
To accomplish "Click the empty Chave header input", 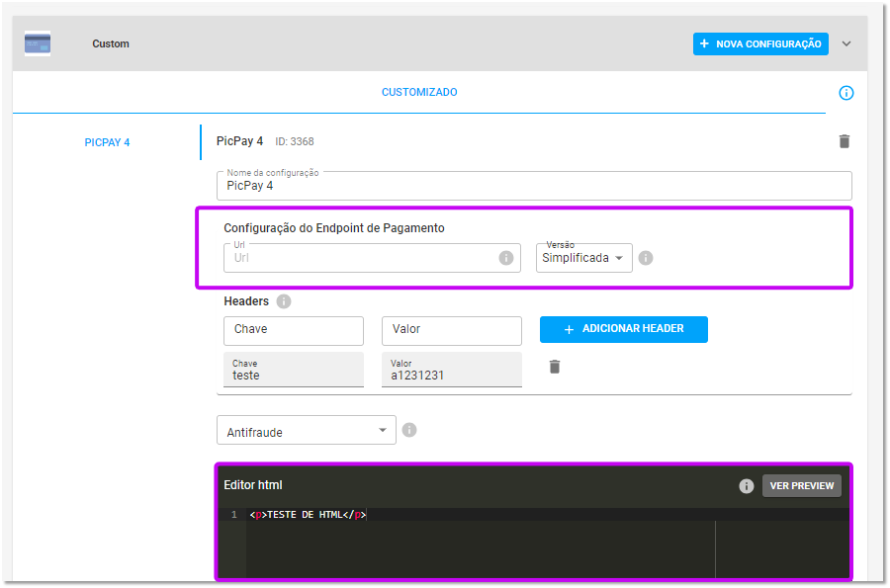I will 294,331.
